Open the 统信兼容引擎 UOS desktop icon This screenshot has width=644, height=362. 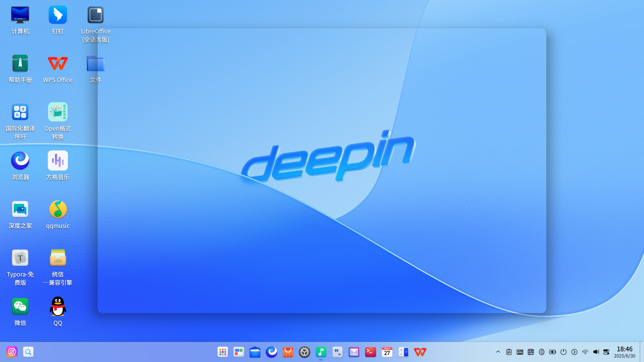[x=58, y=258]
